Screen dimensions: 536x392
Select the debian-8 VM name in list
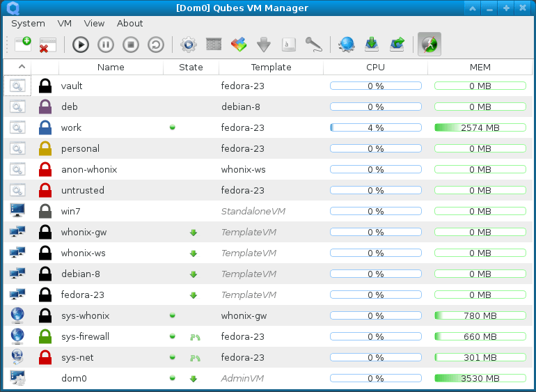point(81,274)
